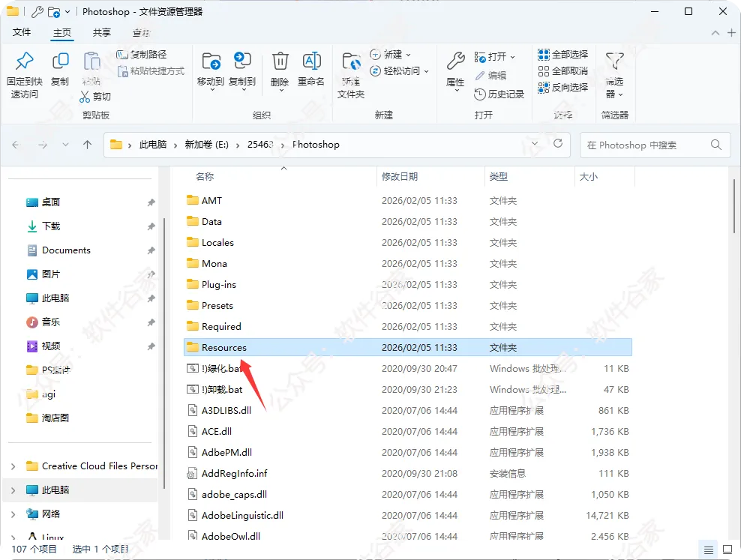The width and height of the screenshot is (741, 560).
Task: Expand the 此电脑 tree node
Action: coord(13,490)
